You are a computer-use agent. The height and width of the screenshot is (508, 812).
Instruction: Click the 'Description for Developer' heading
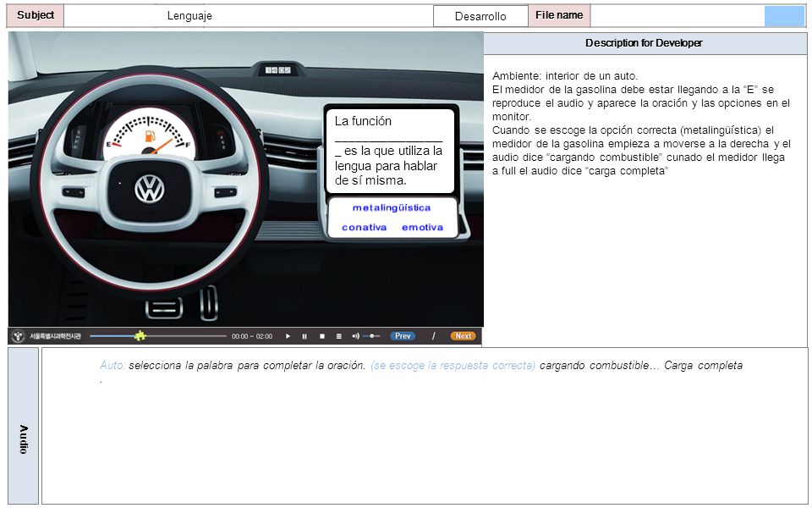click(x=644, y=43)
